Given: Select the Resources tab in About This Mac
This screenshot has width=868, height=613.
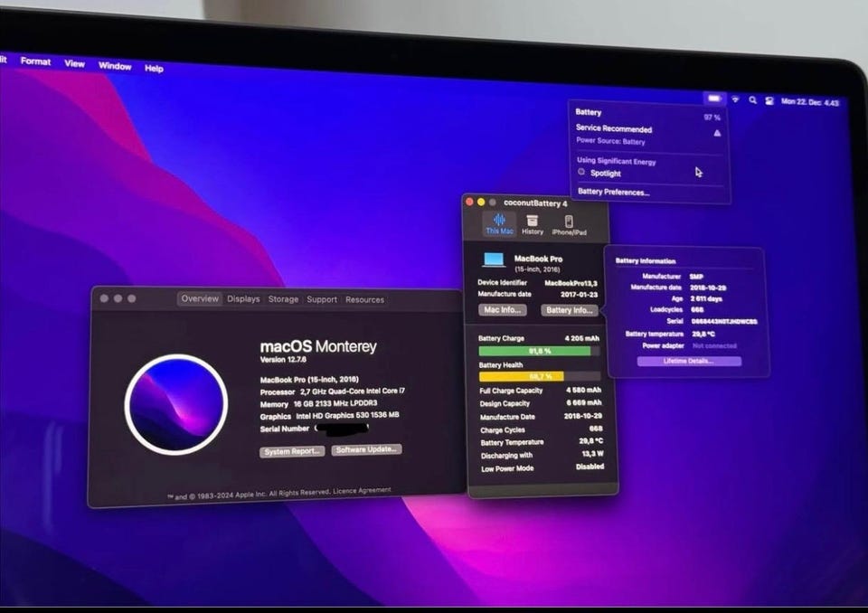Looking at the screenshot, I should coord(364,299).
